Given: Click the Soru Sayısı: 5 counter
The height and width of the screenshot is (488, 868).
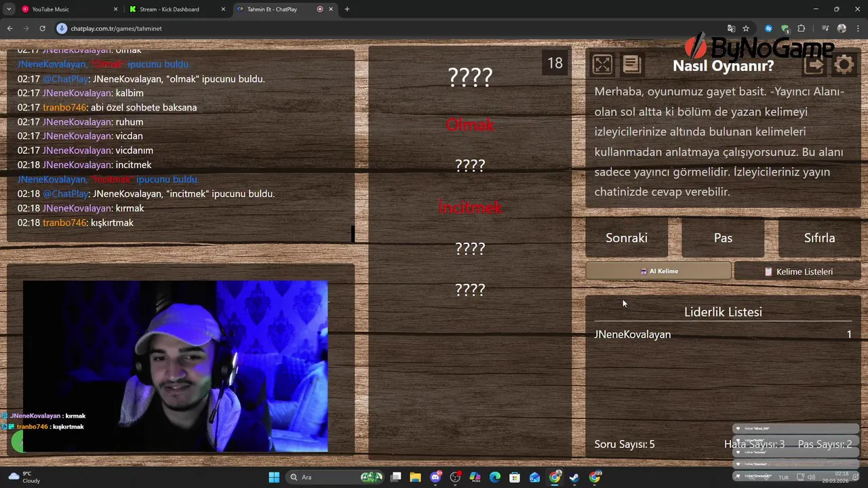Looking at the screenshot, I should [625, 444].
